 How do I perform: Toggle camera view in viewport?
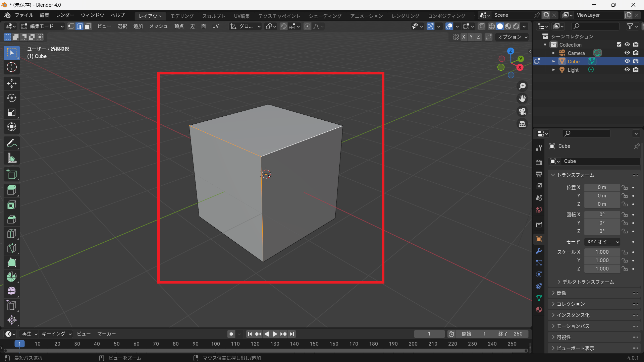pyautogui.click(x=522, y=111)
